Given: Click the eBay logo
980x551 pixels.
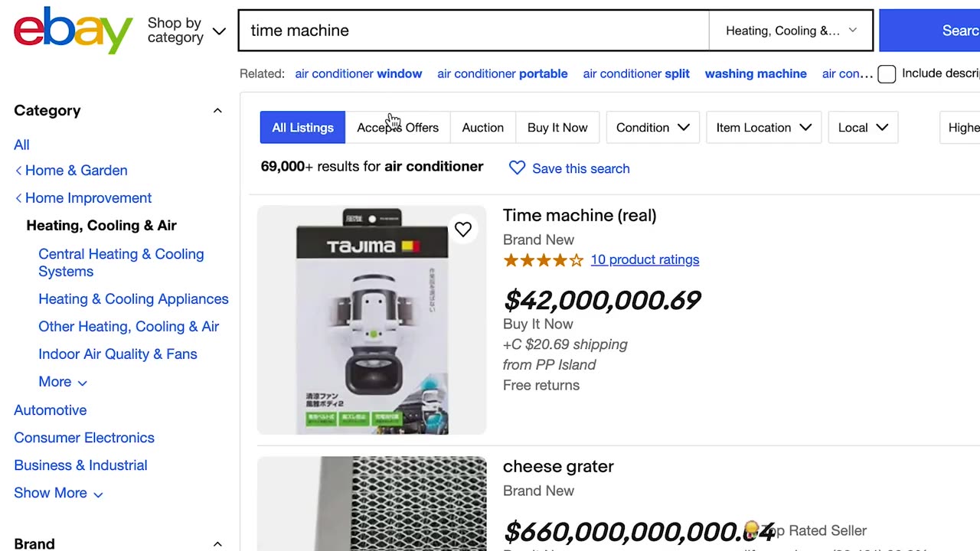Looking at the screenshot, I should tap(73, 31).
